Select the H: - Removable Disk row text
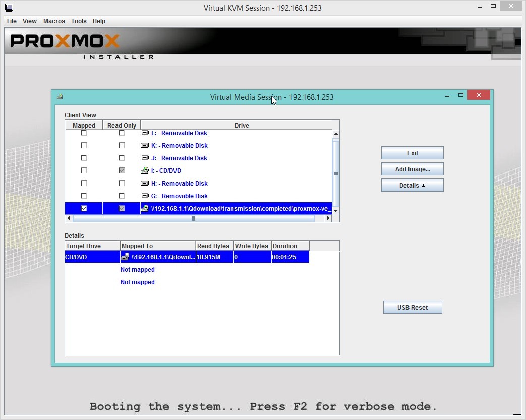The image size is (526, 420). pos(180,183)
